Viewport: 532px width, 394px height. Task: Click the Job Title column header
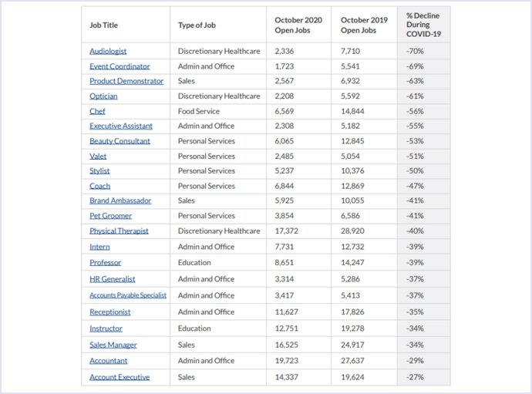coord(106,25)
